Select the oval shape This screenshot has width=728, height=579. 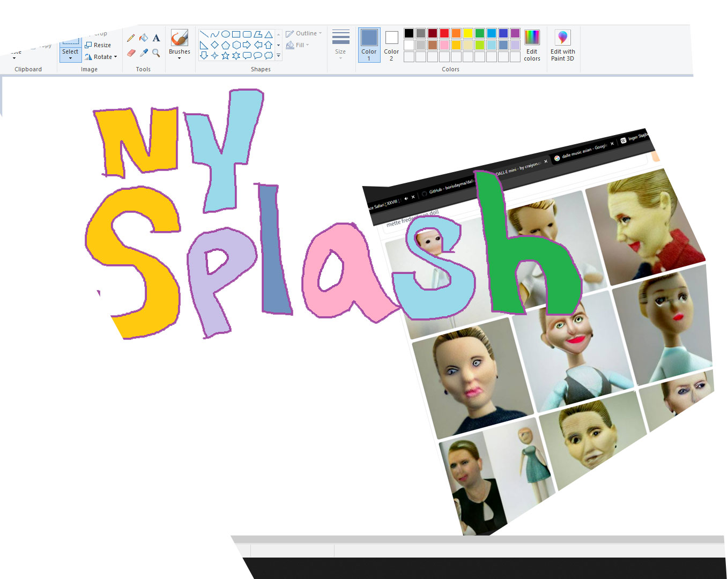coord(226,34)
